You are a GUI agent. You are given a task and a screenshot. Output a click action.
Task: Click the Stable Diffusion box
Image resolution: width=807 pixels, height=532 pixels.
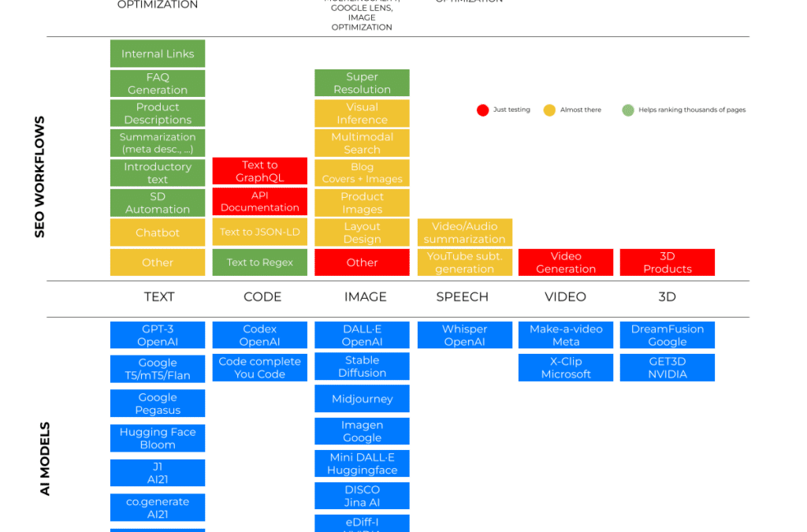(362, 366)
